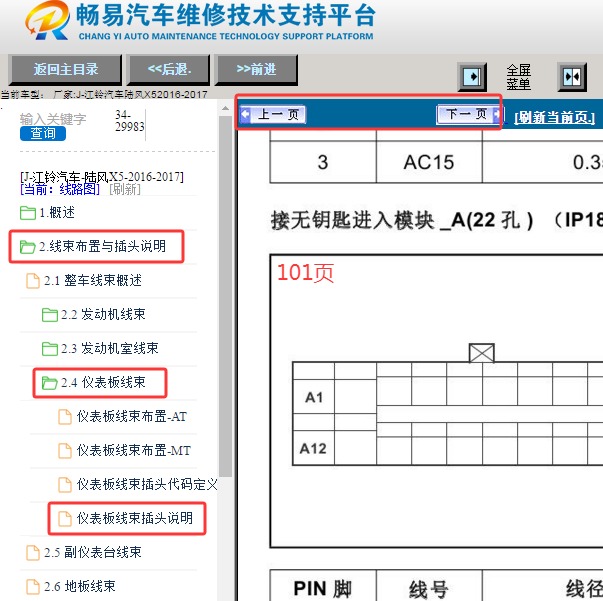
Task: Click document icon beside 2.6 地板线束
Action: (x=33, y=586)
